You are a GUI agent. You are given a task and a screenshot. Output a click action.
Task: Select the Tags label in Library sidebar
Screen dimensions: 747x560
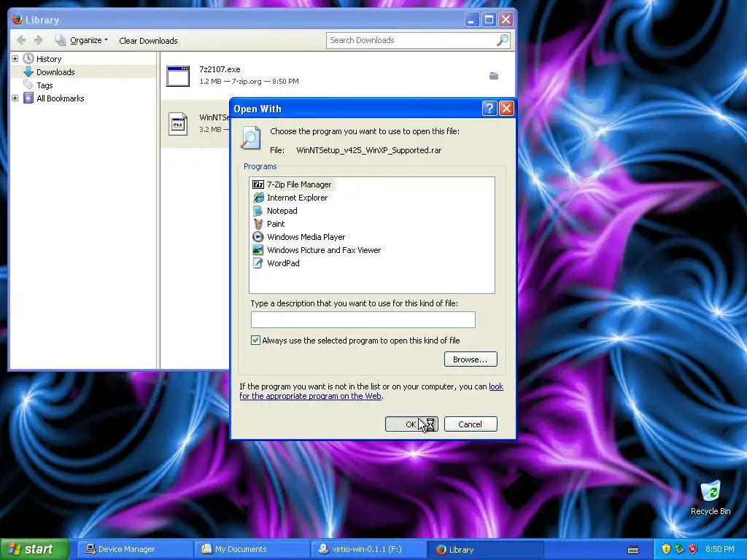click(44, 85)
